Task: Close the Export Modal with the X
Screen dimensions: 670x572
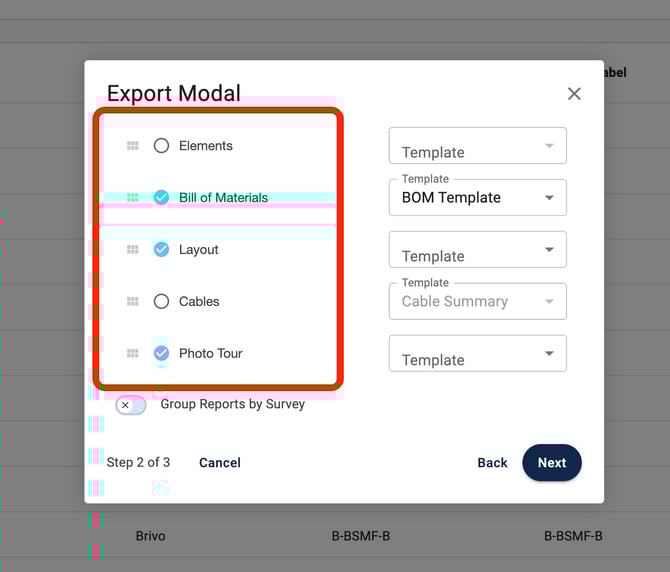Action: [x=574, y=94]
